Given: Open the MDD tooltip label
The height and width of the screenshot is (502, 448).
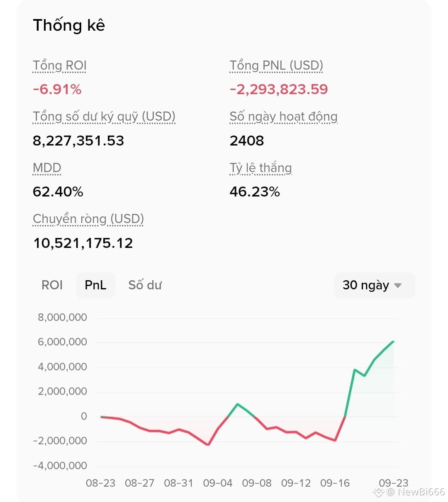Looking at the screenshot, I should [x=47, y=168].
